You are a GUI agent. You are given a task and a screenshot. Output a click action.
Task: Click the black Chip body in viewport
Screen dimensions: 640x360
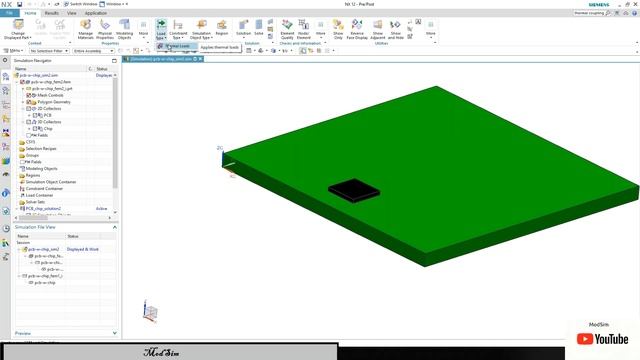pos(354,190)
